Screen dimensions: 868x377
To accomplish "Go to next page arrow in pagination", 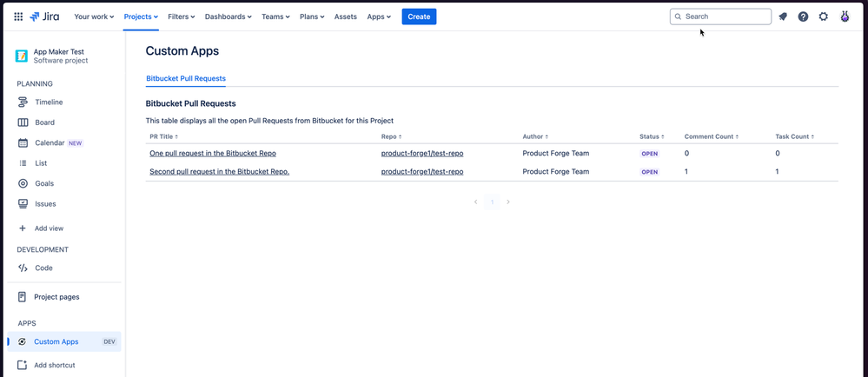I will (x=508, y=202).
